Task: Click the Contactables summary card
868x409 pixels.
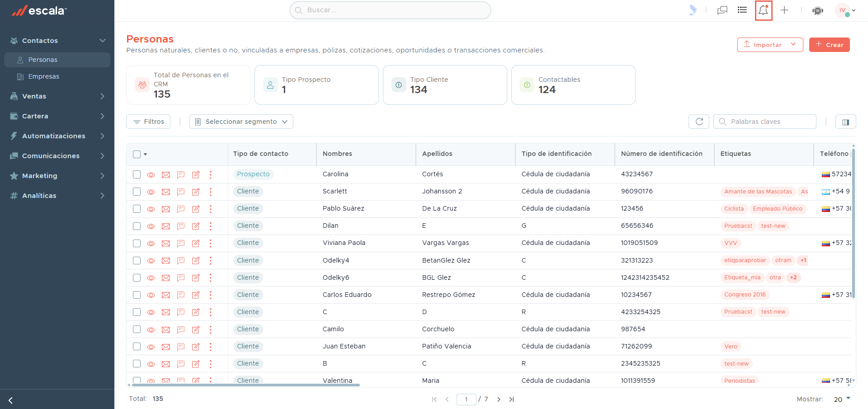Action: click(573, 85)
